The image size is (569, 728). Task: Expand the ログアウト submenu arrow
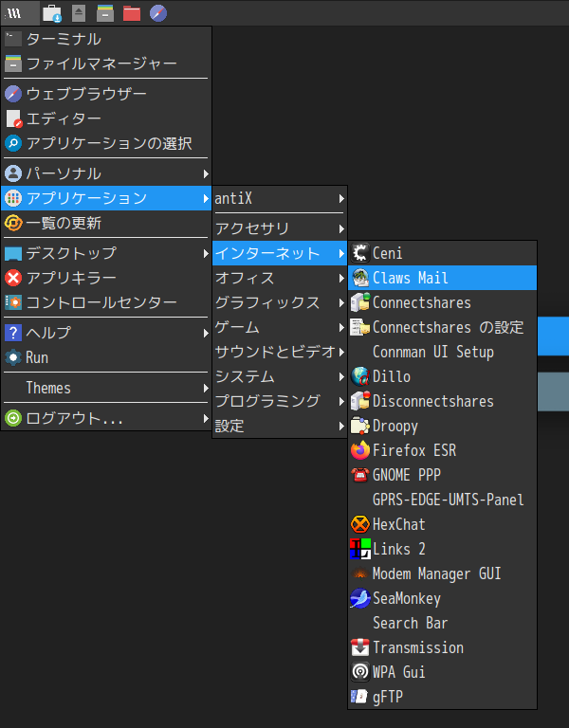[x=205, y=418]
